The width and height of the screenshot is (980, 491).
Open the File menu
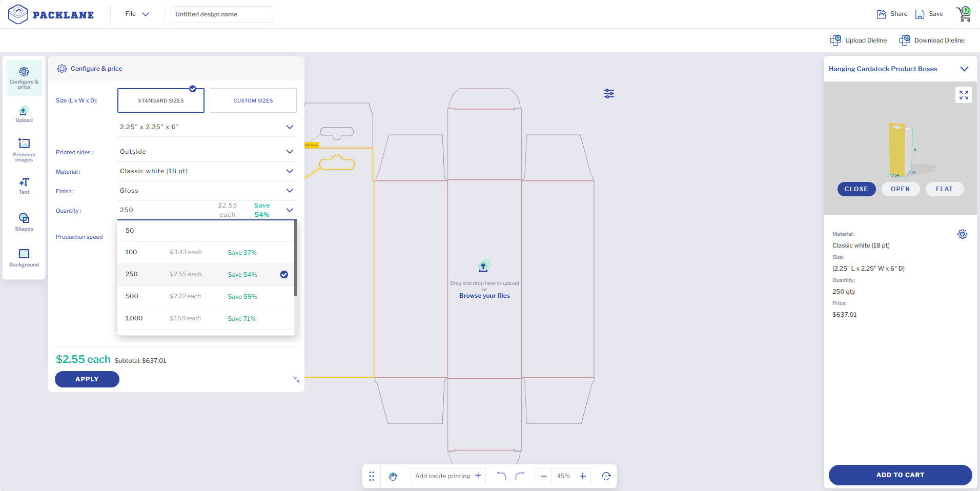[136, 14]
